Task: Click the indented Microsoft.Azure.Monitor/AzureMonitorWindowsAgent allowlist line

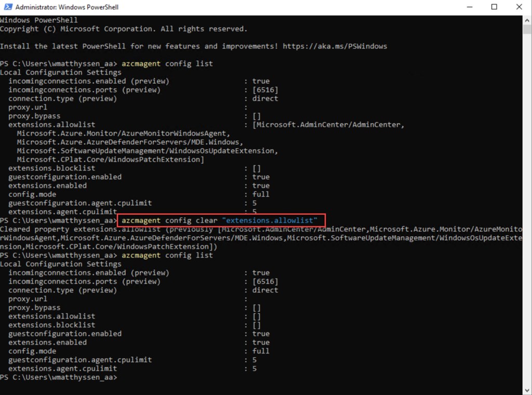Action: pos(122,134)
